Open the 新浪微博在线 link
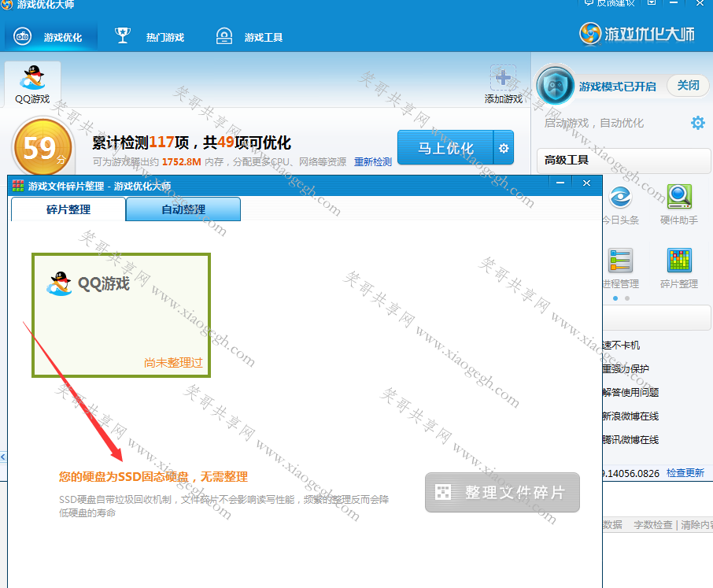This screenshot has height=588, width=713. coord(630,416)
